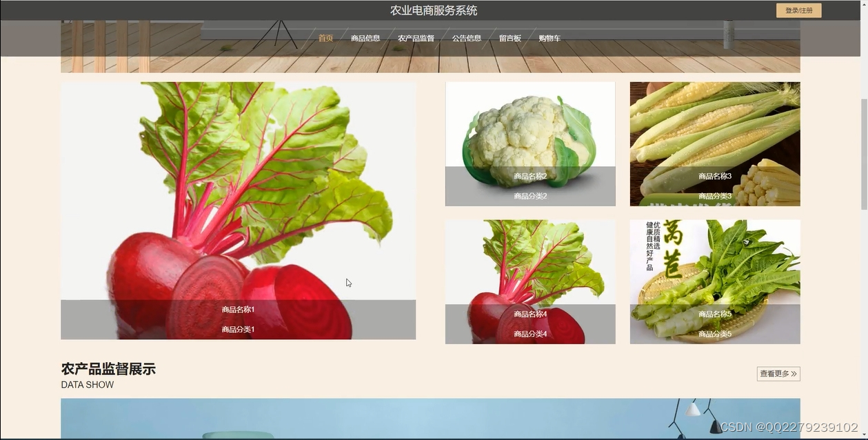Click 查看更多 link in 农产品监督展示
Image resolution: width=868 pixels, height=440 pixels.
[x=778, y=374]
